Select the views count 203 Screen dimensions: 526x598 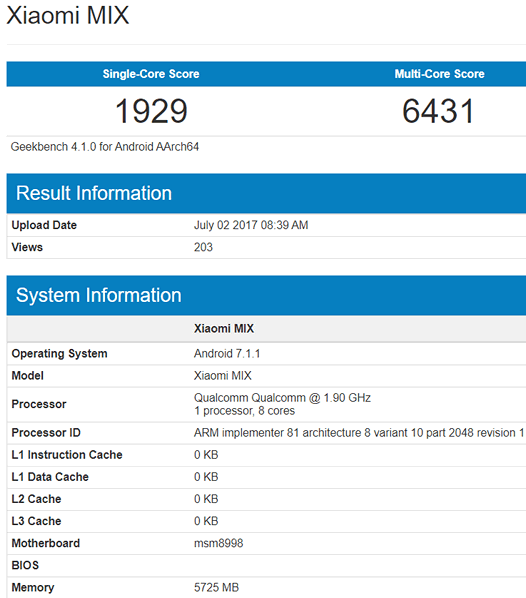point(203,247)
